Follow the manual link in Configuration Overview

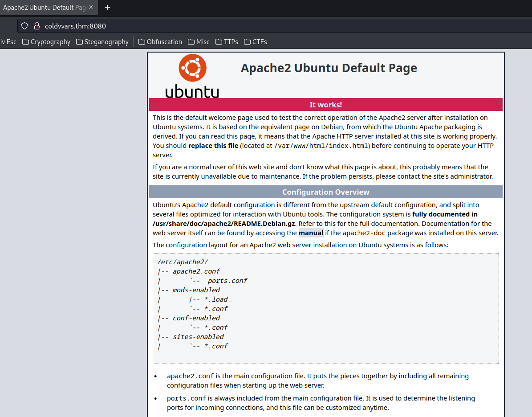coord(311,233)
